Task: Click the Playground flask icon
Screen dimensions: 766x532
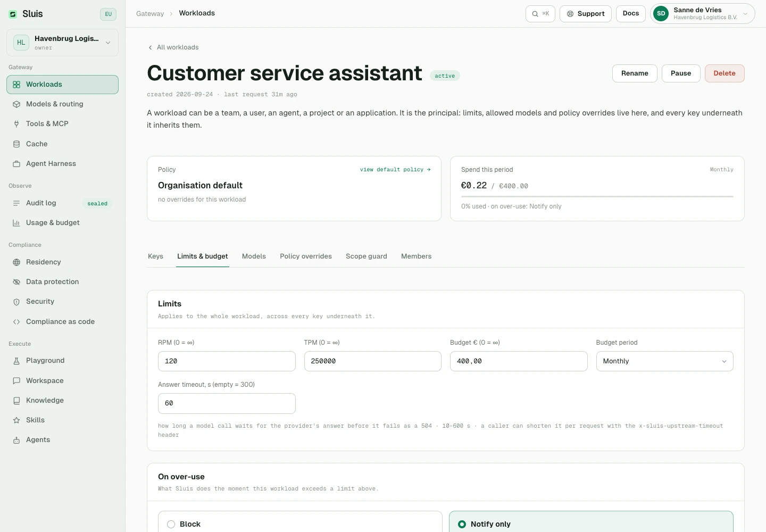Action: 16,361
